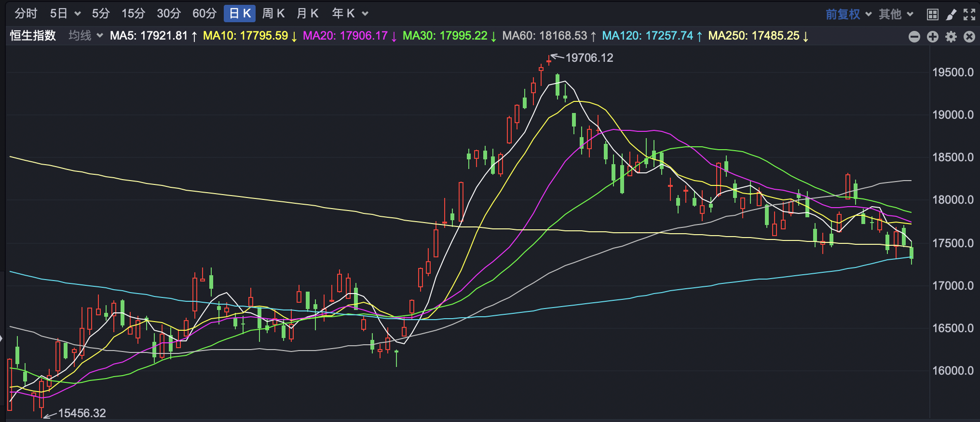Click the MA250: 17485.25 value

(758, 36)
